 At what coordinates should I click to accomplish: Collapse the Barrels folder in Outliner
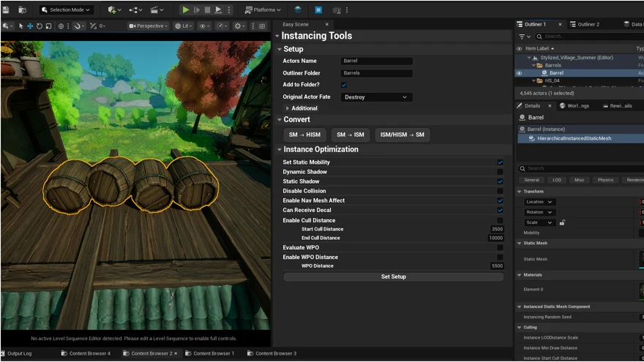click(533, 65)
